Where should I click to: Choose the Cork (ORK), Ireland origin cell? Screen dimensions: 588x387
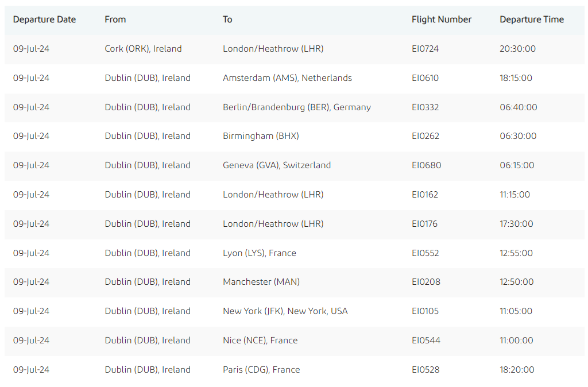pyautogui.click(x=143, y=49)
